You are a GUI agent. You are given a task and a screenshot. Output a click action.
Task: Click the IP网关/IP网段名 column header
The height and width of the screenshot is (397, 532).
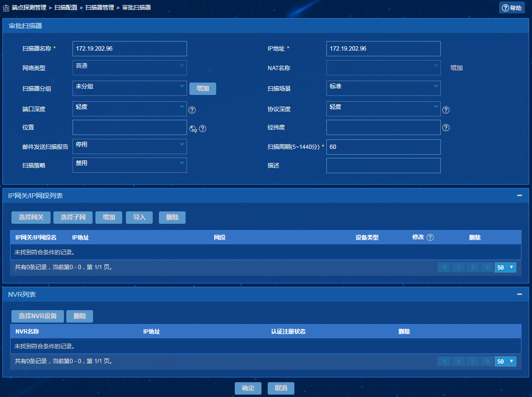click(36, 238)
